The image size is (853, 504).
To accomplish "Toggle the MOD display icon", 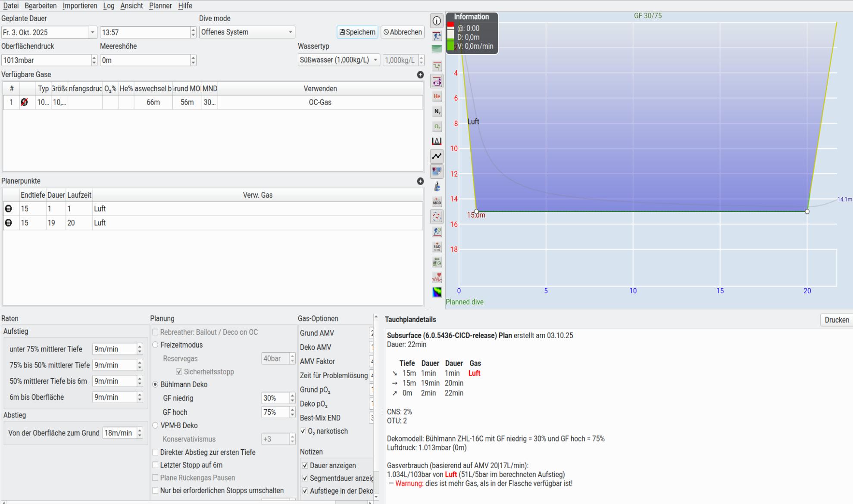I will point(437,202).
